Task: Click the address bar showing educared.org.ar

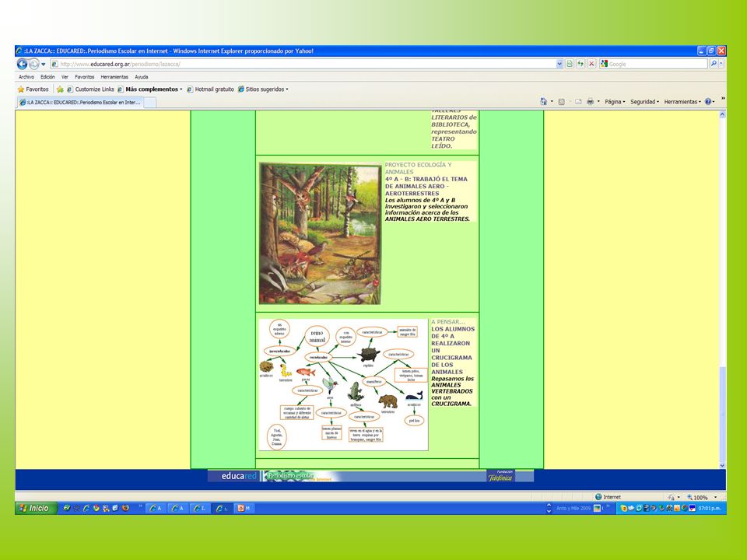Action: click(x=303, y=64)
